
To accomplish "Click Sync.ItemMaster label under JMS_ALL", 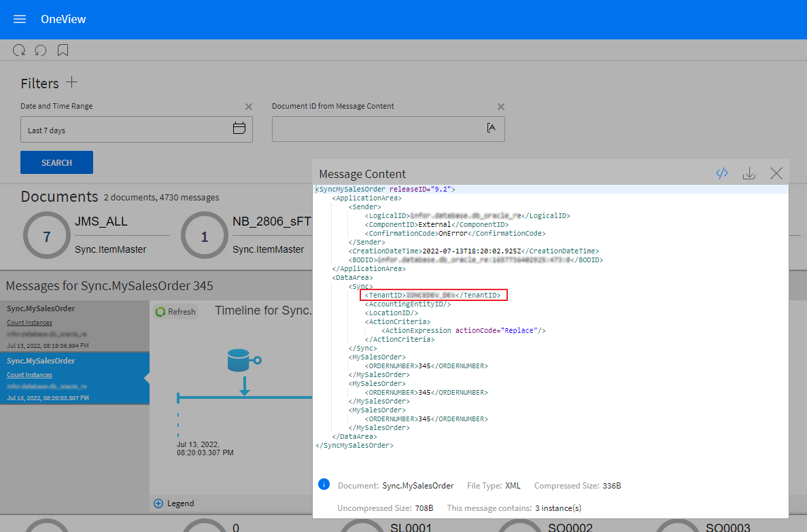I will pos(110,249).
